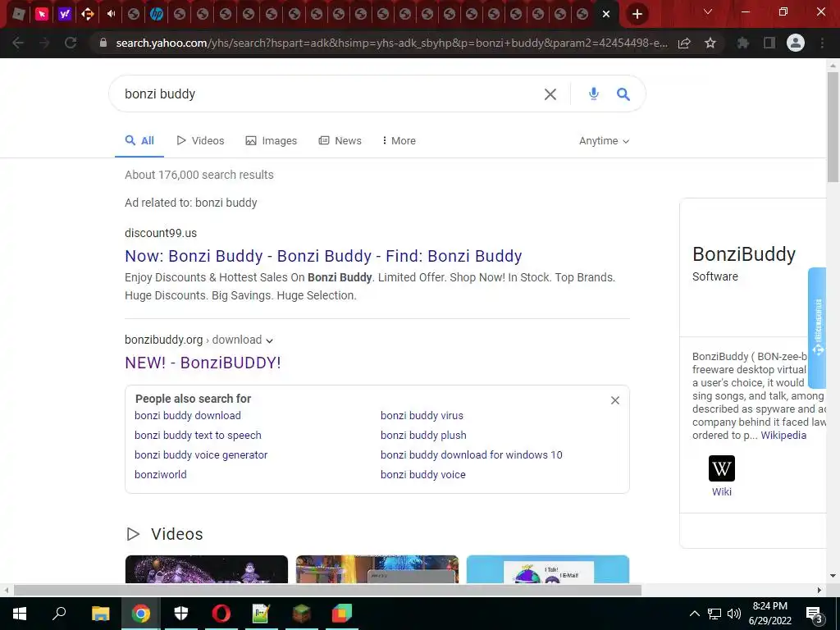Search bonziworld suggestion

coord(161,475)
